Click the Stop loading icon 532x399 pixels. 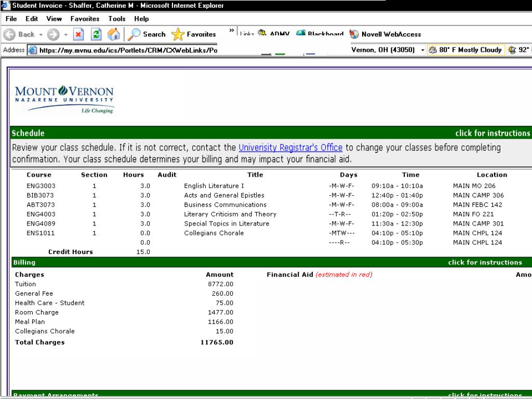(x=78, y=34)
